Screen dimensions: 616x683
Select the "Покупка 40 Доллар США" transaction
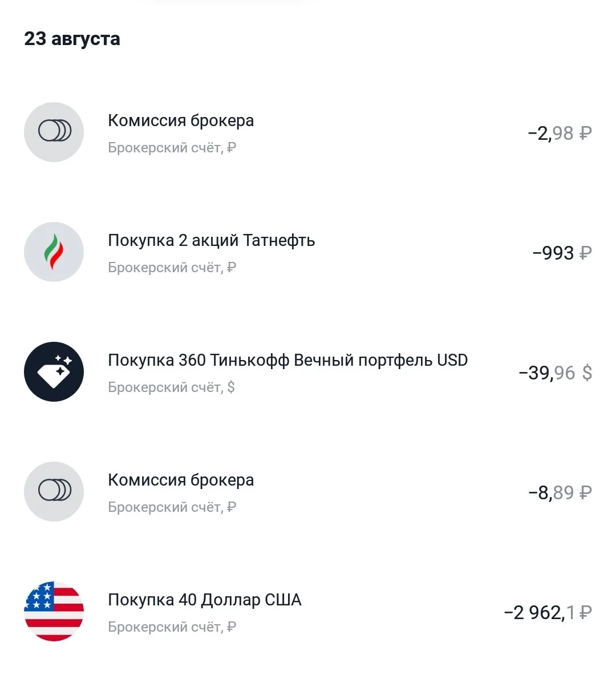tap(308, 611)
